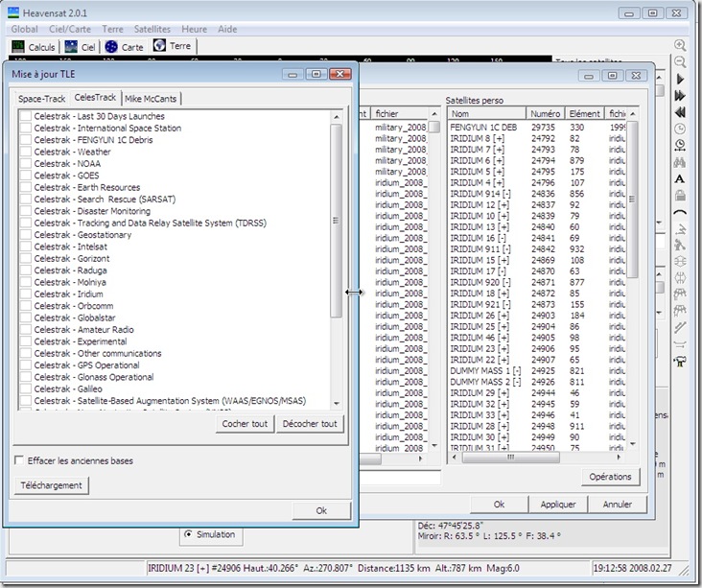The image size is (702, 588).
Task: Select IRIDIUM 23 [+] row in table
Action: (537, 349)
